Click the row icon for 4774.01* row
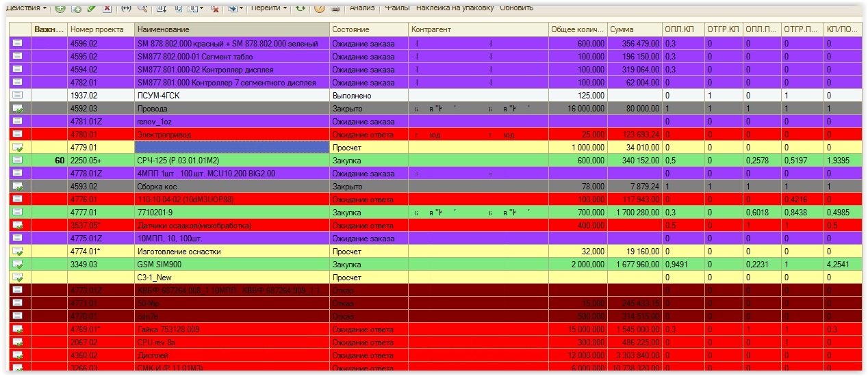 (x=17, y=251)
